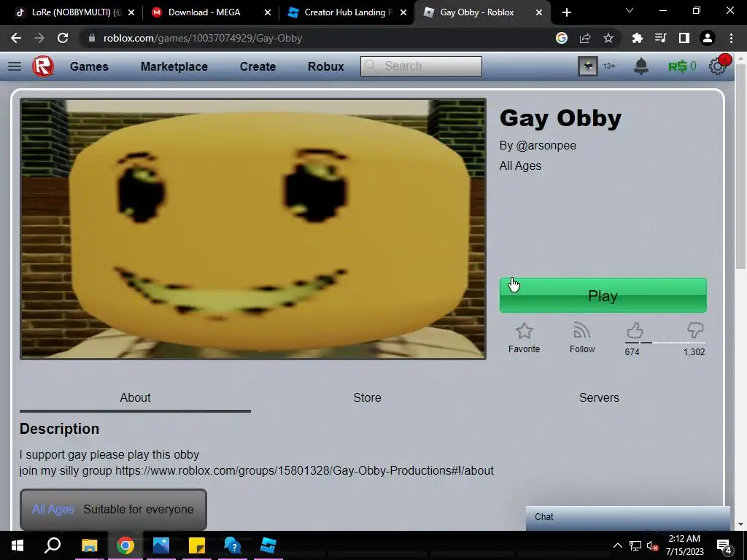Open the user avatar thumbnail in header
The height and width of the screenshot is (560, 747).
[587, 66]
